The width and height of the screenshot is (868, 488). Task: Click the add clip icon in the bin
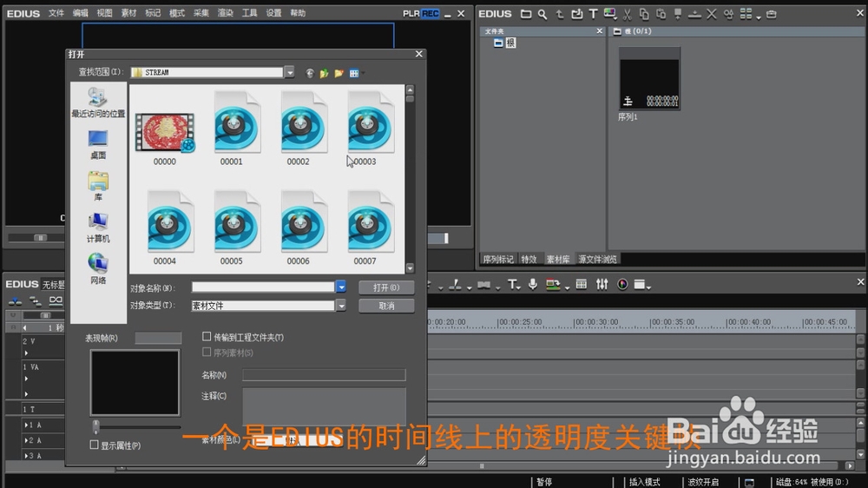tap(577, 14)
